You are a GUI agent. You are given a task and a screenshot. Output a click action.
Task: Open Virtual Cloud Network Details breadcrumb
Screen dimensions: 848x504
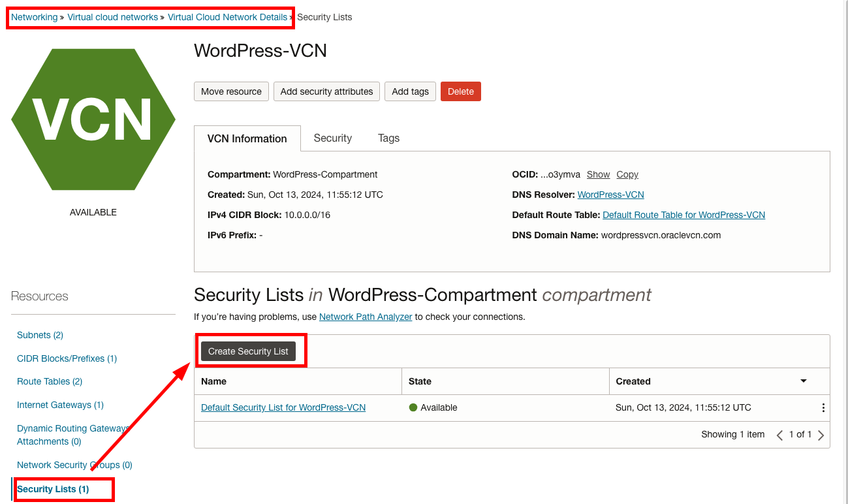[x=227, y=17]
